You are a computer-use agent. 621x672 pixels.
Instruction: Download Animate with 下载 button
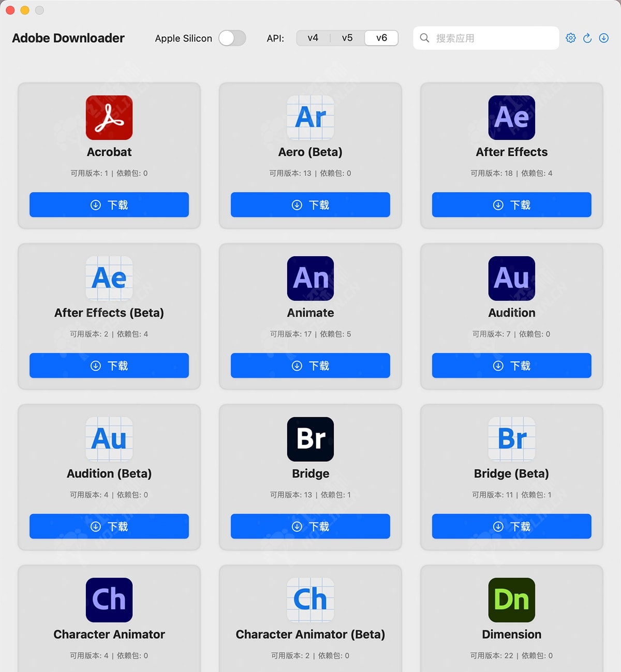(310, 366)
